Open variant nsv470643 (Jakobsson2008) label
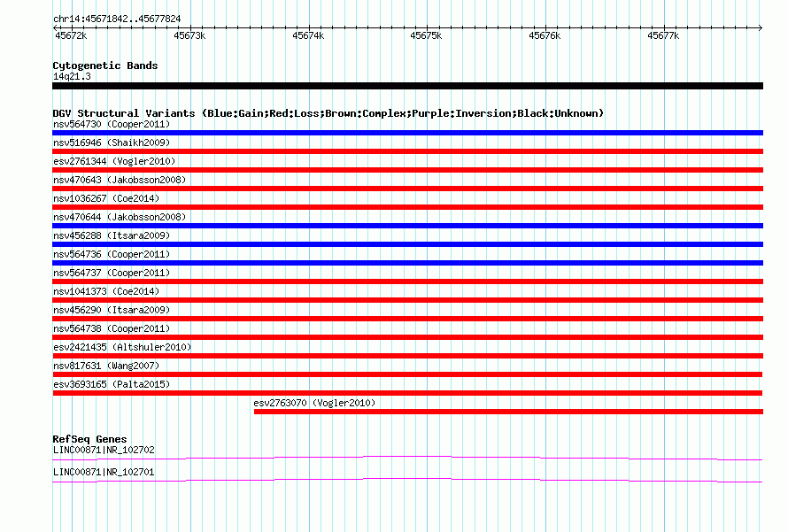Viewport: 788px width, 532px height. (x=120, y=180)
